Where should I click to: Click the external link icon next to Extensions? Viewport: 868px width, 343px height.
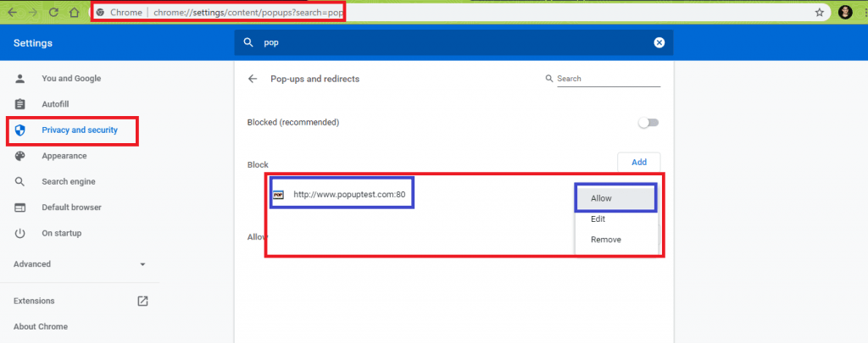tap(142, 301)
